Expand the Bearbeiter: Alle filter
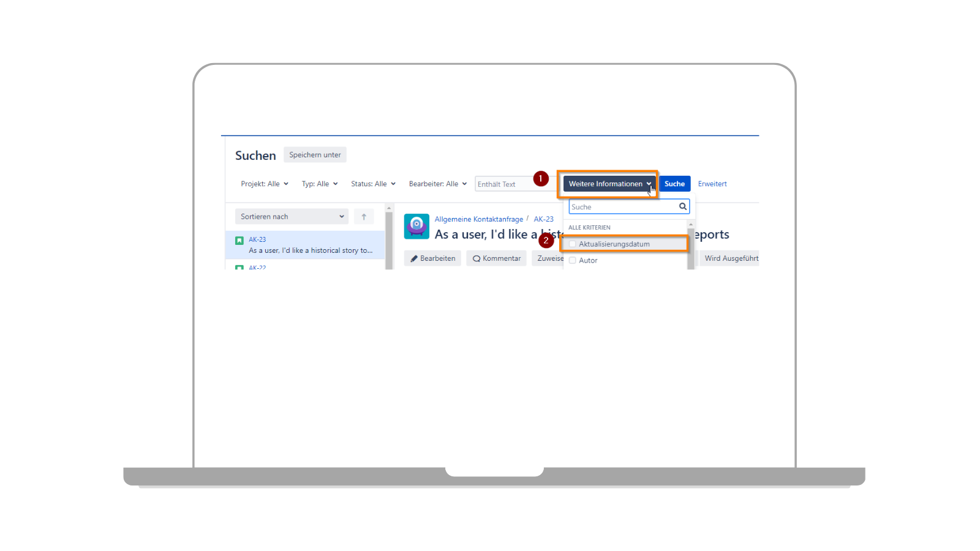 tap(438, 184)
